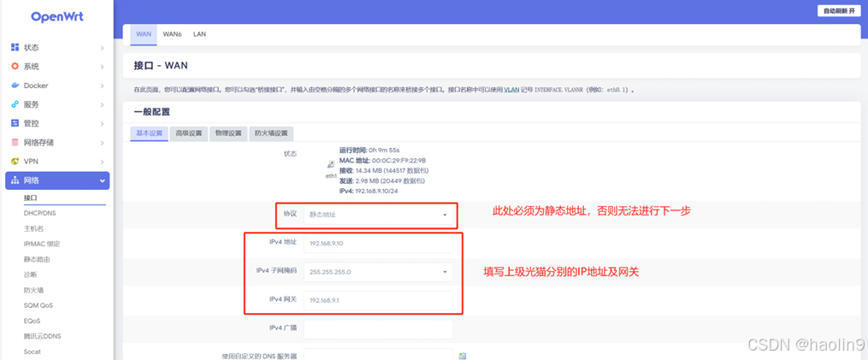The image size is (868, 360).
Task: Expand the 管控 menu chevron
Action: (x=102, y=123)
